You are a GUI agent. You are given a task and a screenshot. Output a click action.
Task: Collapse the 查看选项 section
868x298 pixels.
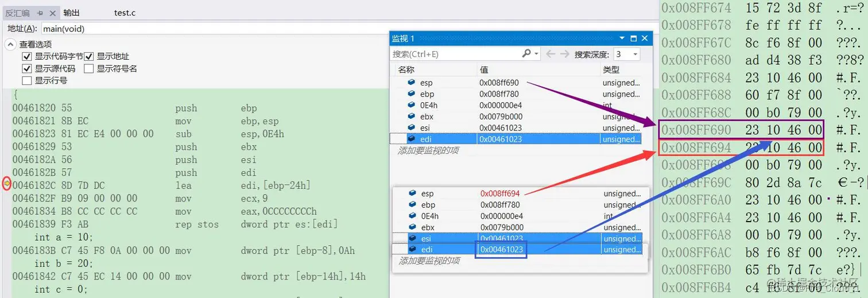(x=11, y=44)
